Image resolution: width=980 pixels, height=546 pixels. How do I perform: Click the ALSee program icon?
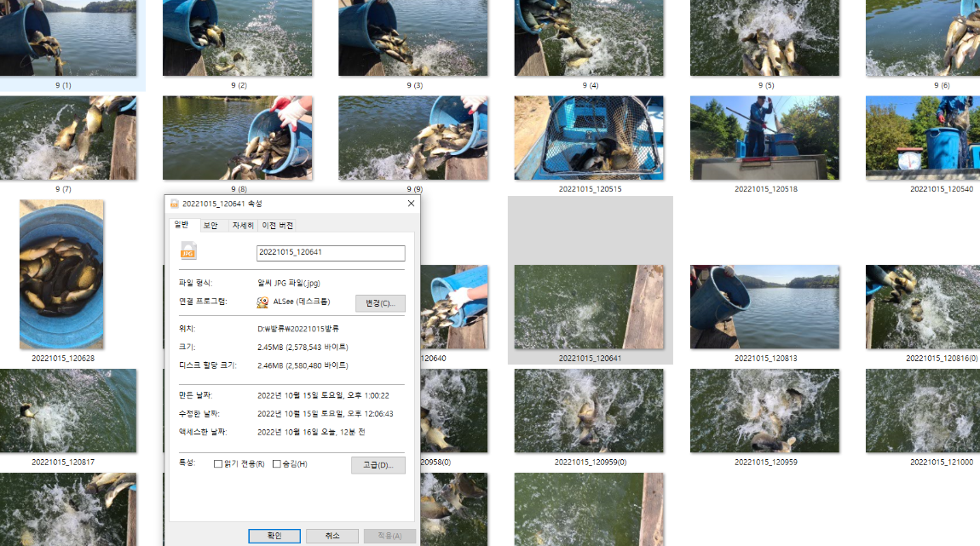point(263,302)
